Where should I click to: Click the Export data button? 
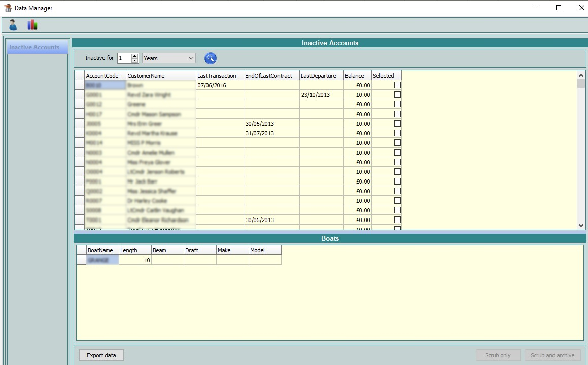tap(101, 355)
